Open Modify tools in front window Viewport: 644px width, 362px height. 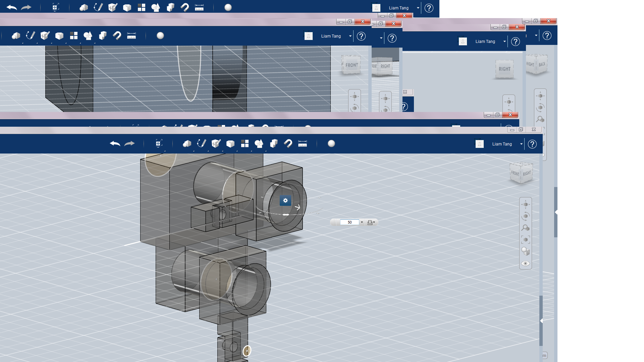230,144
